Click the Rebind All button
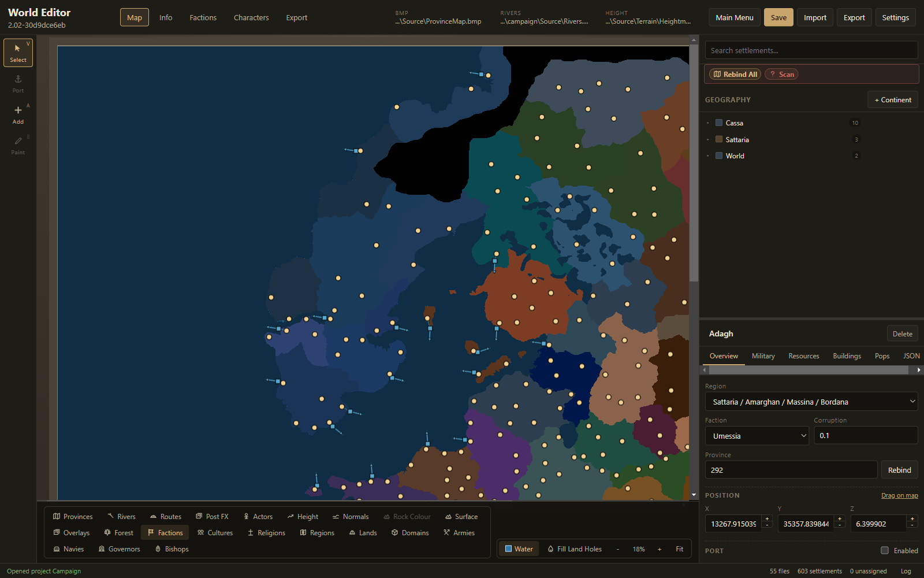Image resolution: width=924 pixels, height=578 pixels. pos(735,74)
